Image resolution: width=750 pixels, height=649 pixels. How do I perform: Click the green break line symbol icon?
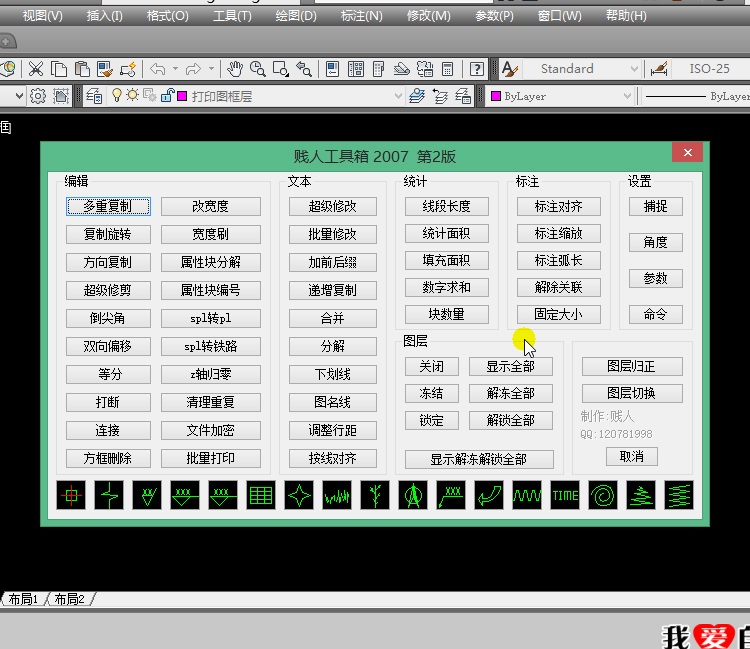(109, 495)
